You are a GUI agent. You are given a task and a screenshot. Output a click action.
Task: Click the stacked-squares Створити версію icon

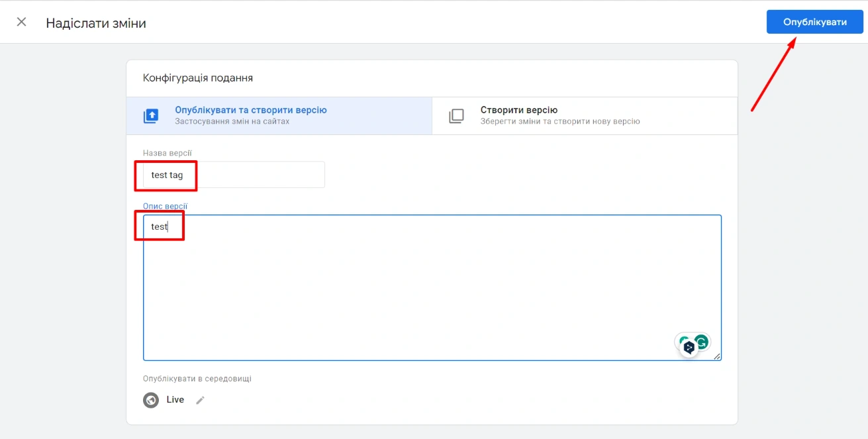pyautogui.click(x=456, y=116)
